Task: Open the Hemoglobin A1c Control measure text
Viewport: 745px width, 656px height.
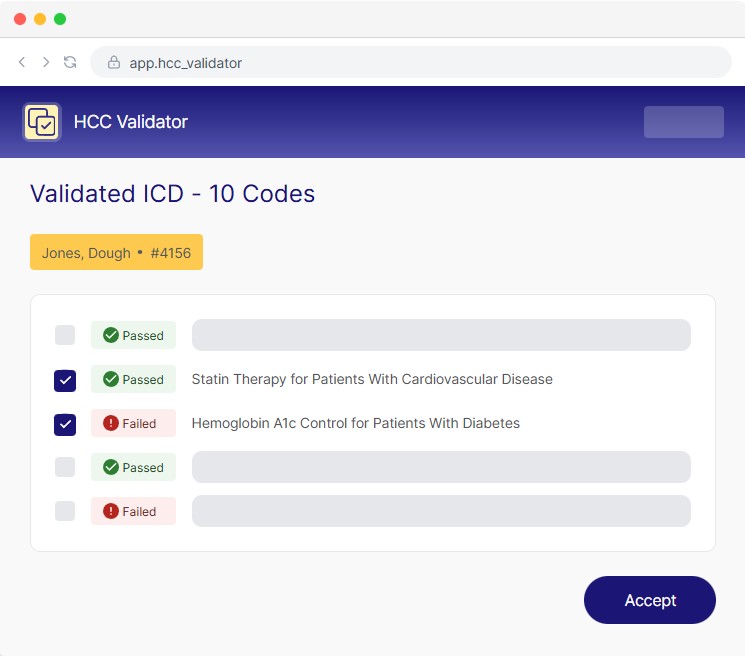Action: [x=355, y=424]
